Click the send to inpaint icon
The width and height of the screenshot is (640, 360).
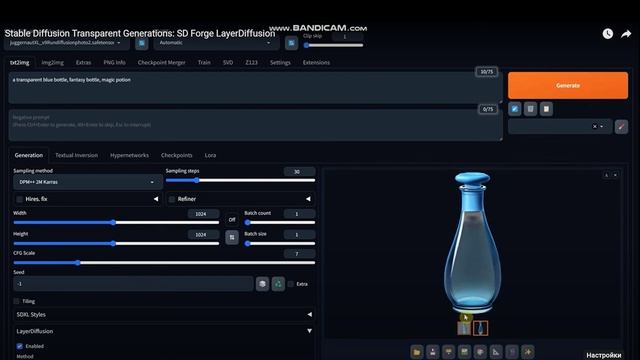point(464,352)
